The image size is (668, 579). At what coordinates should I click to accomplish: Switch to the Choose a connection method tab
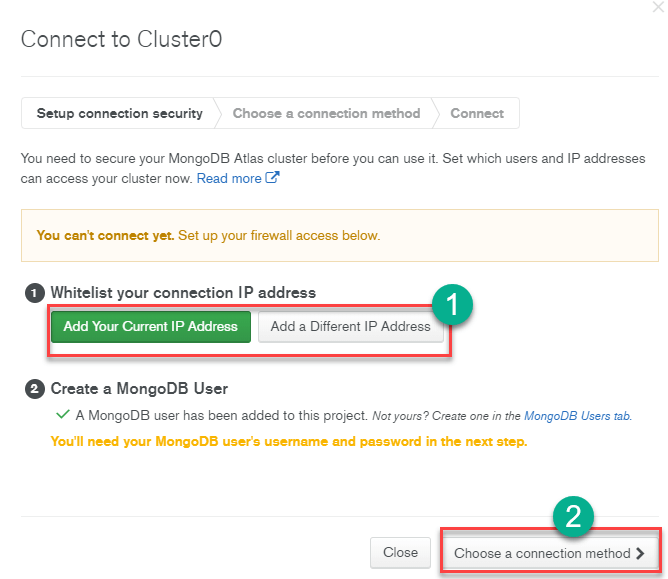click(x=326, y=113)
